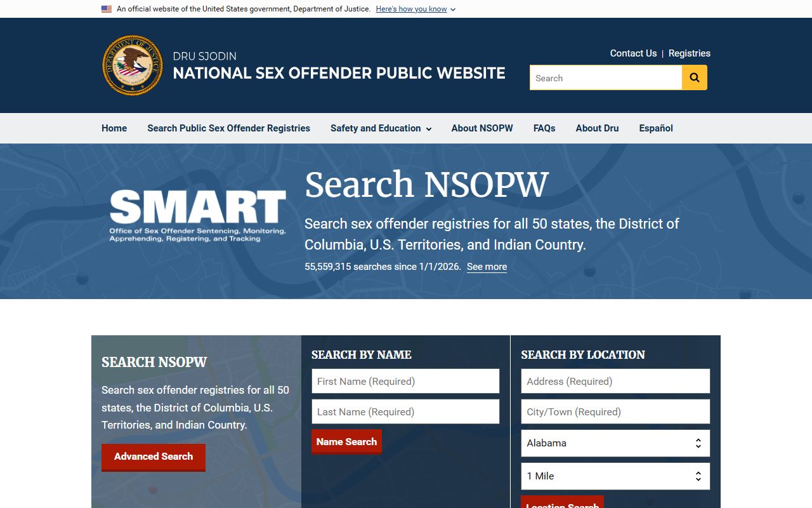Viewport: 812px width, 508px height.
Task: Open the radius dropdown showing 1 Mile
Action: coord(615,476)
